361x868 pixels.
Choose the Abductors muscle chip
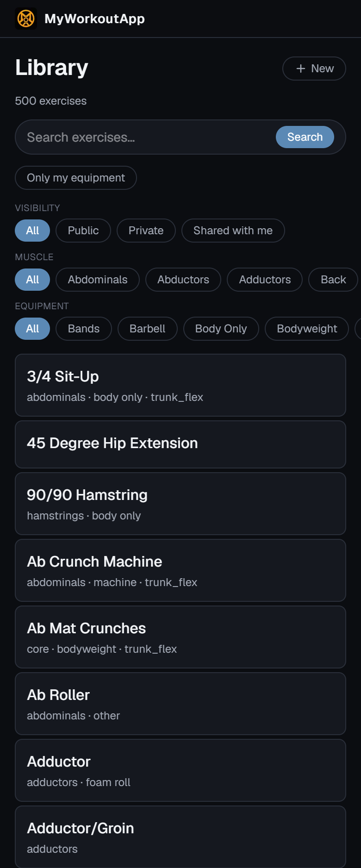point(183,280)
